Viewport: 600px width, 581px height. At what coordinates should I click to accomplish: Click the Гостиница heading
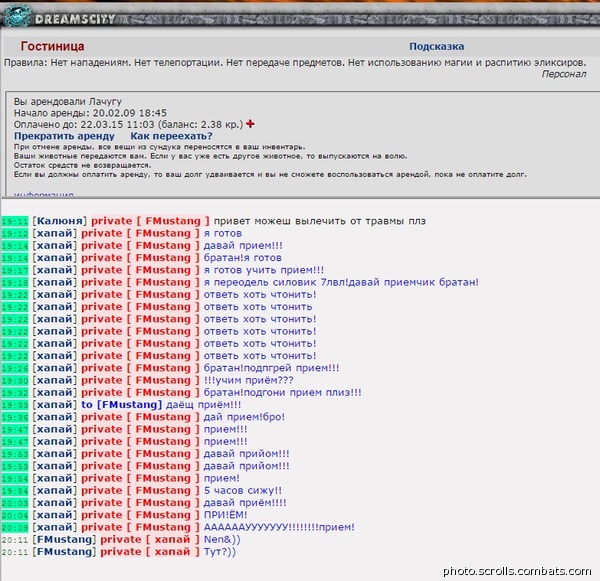52,46
